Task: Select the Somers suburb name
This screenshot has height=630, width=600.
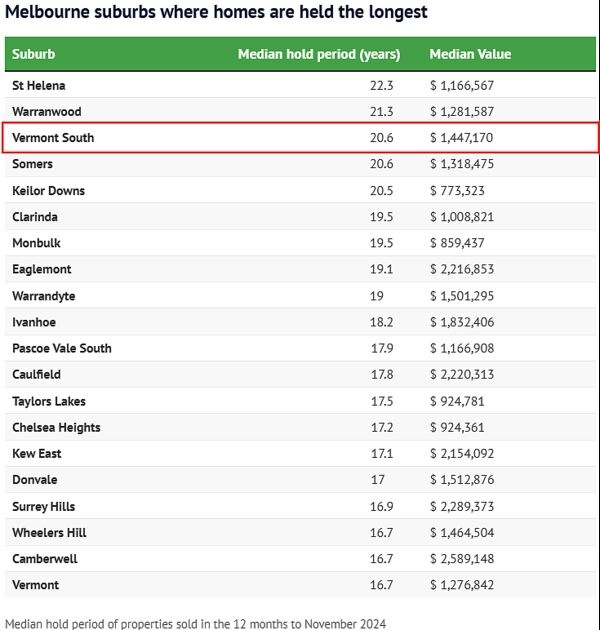Action: (x=33, y=164)
